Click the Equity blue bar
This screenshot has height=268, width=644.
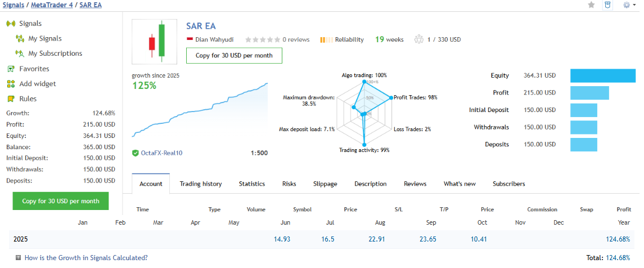[602, 75]
